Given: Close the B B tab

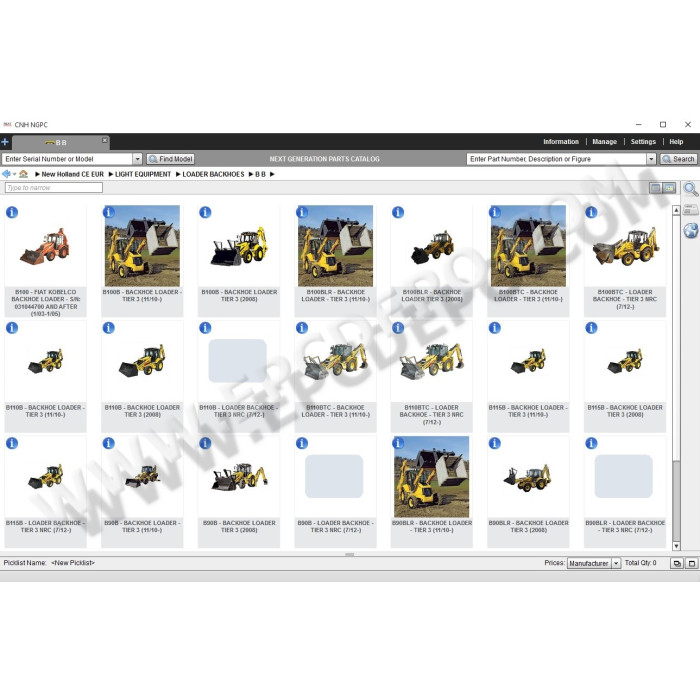Looking at the screenshot, I should point(104,140).
